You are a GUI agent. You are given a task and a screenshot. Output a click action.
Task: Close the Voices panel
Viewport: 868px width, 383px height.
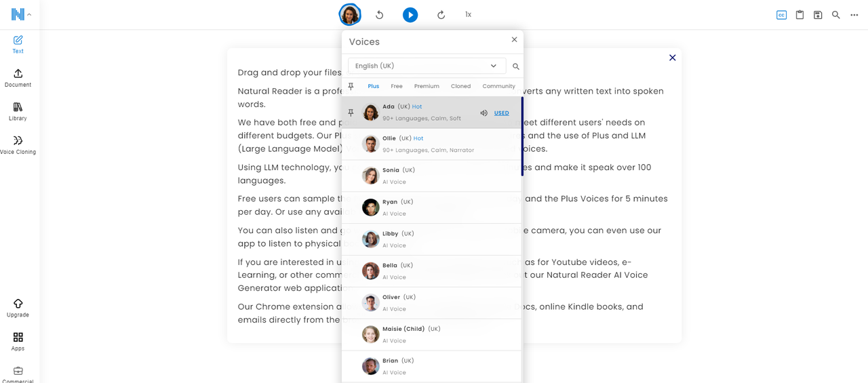coord(514,40)
